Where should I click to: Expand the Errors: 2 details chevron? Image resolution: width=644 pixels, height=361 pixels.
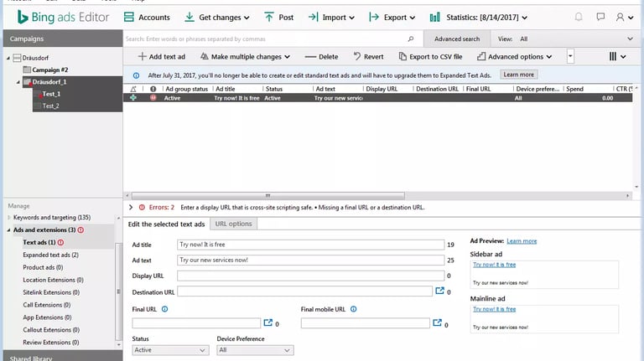131,207
